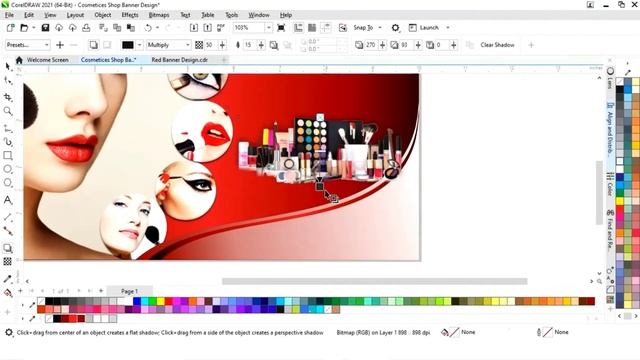Select the Interactive Fill tool
The height and width of the screenshot is (360, 640).
pos(8,293)
